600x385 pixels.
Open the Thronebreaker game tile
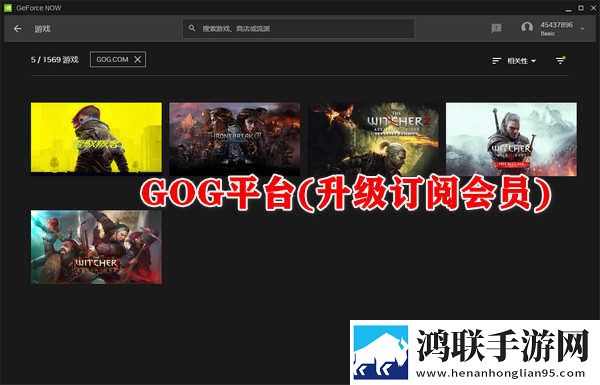coord(235,139)
